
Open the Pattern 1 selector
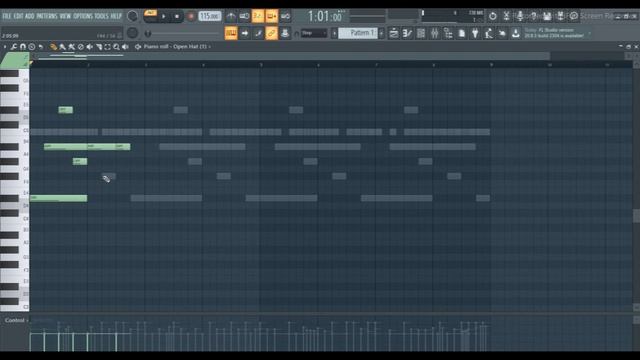pyautogui.click(x=358, y=33)
